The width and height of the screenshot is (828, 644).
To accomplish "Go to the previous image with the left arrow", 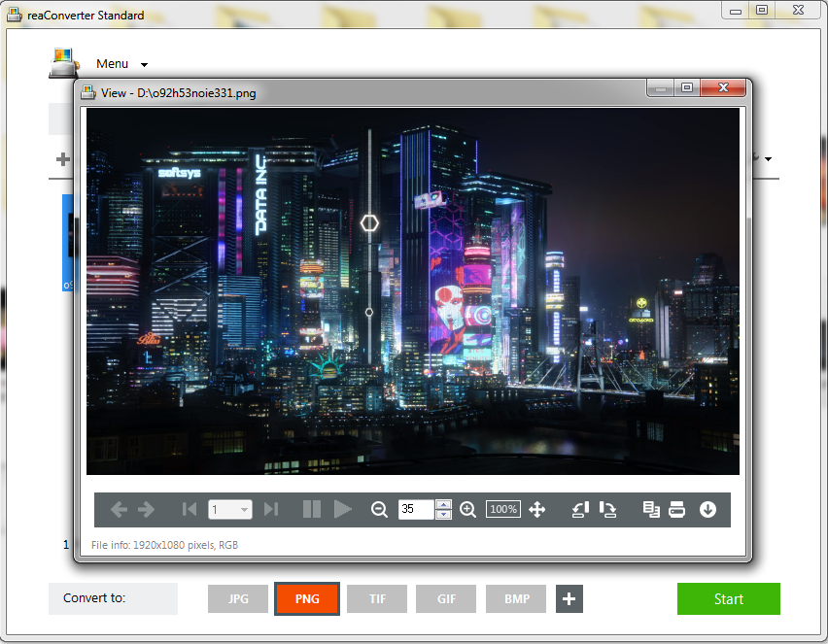I will tap(120, 509).
